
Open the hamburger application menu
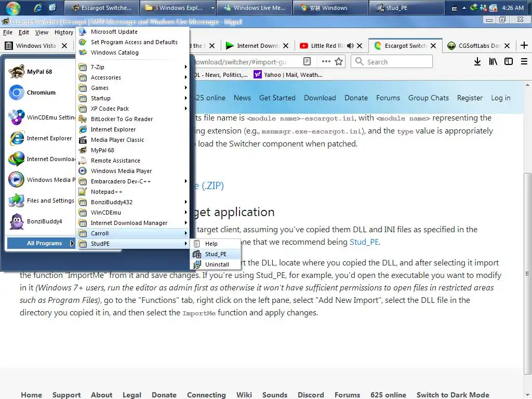tap(524, 61)
